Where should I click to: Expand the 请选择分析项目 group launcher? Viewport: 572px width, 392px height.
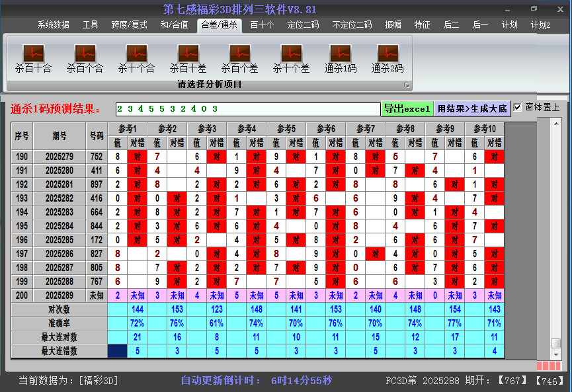point(407,85)
